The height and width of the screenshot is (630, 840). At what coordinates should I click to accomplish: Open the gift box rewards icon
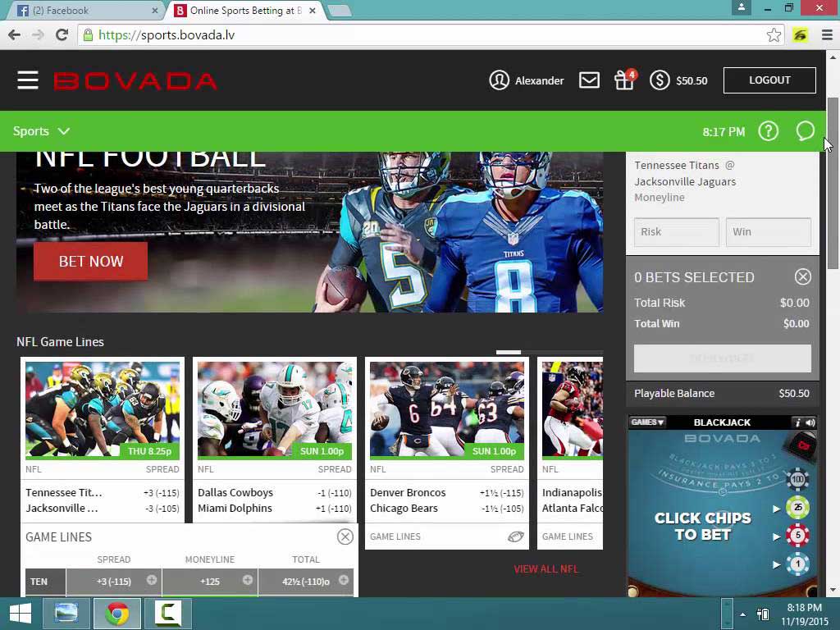click(624, 80)
